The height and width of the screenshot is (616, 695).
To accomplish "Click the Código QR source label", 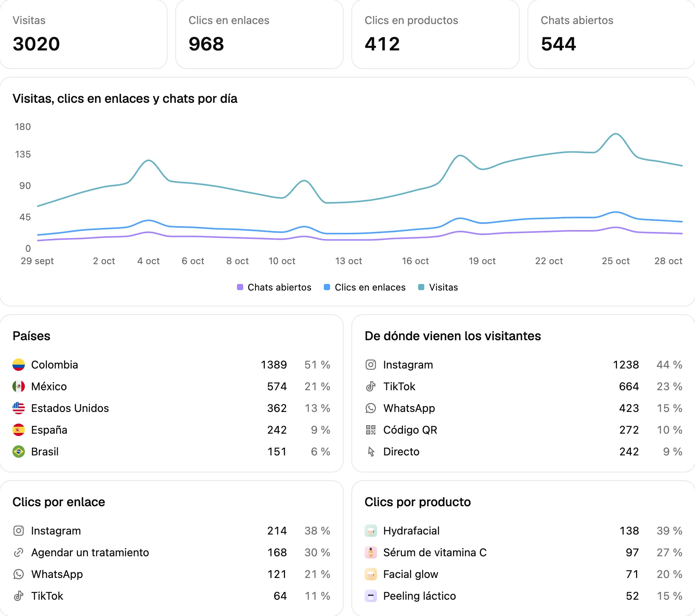I will 410,430.
